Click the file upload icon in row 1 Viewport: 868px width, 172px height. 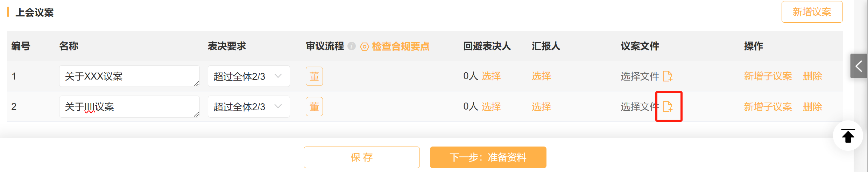tap(668, 76)
